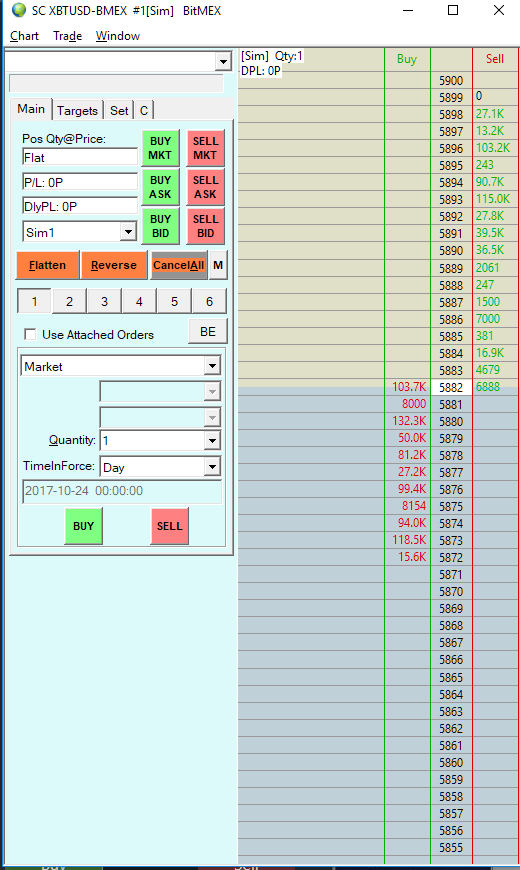
Task: Click the BUY ASK button
Action: point(160,187)
